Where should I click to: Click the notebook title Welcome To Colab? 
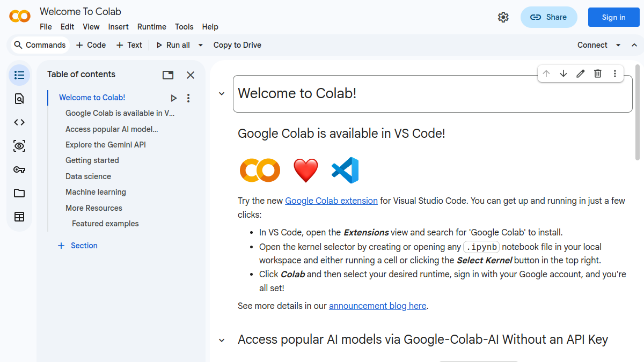[x=80, y=11]
